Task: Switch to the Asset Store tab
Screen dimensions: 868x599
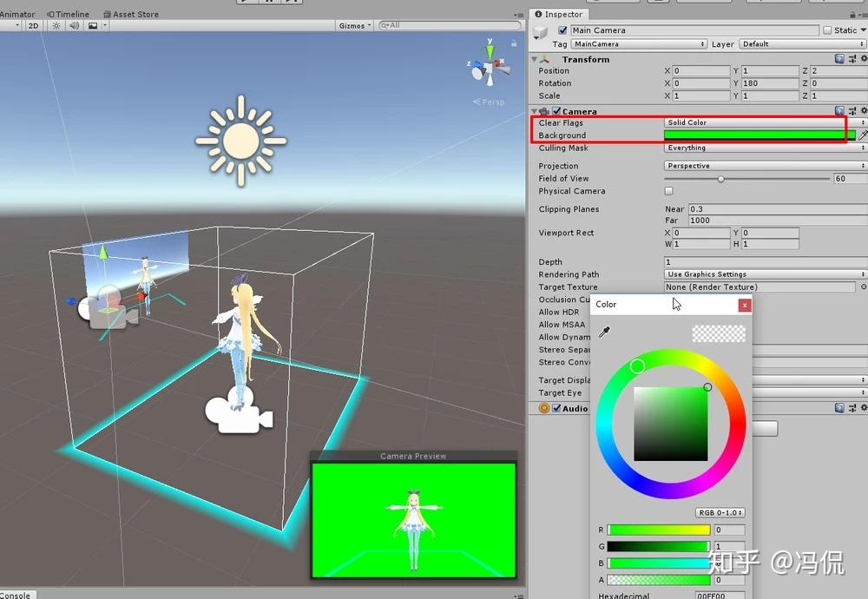Action: [x=131, y=13]
